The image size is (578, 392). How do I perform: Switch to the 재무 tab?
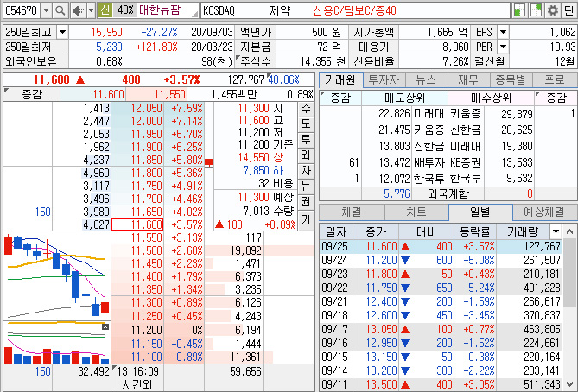(x=468, y=80)
